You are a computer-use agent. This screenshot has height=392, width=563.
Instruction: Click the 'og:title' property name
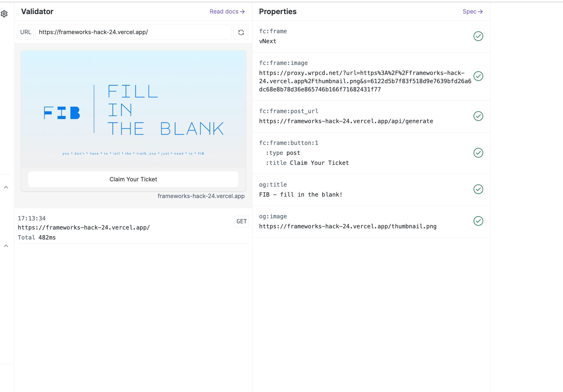point(273,185)
